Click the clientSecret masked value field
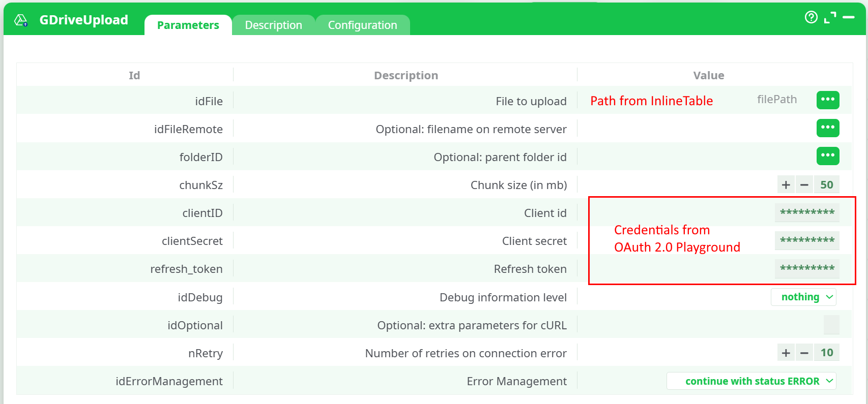The height and width of the screenshot is (404, 868). pyautogui.click(x=807, y=240)
